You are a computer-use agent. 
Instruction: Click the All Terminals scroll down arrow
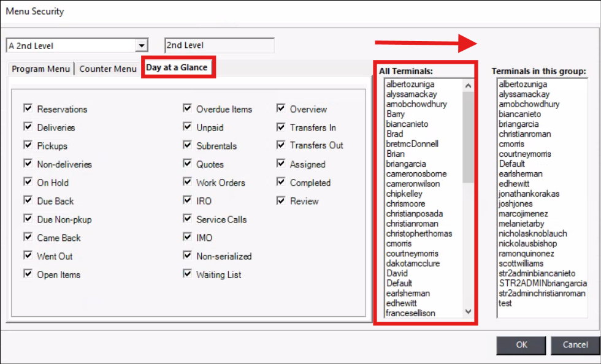point(469,311)
